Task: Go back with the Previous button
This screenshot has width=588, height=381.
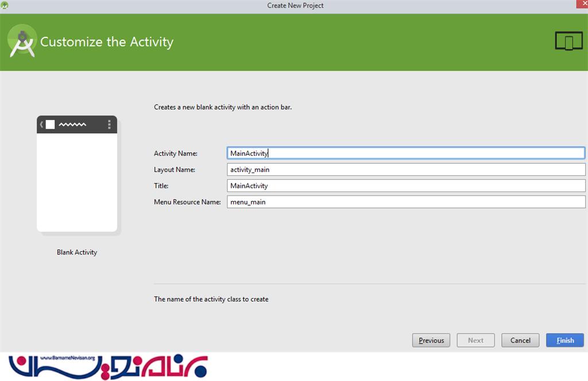Action: click(x=431, y=340)
